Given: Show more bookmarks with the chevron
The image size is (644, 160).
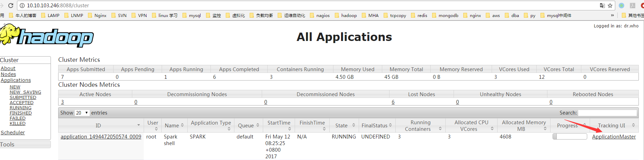Looking at the screenshot, I should (x=612, y=15).
